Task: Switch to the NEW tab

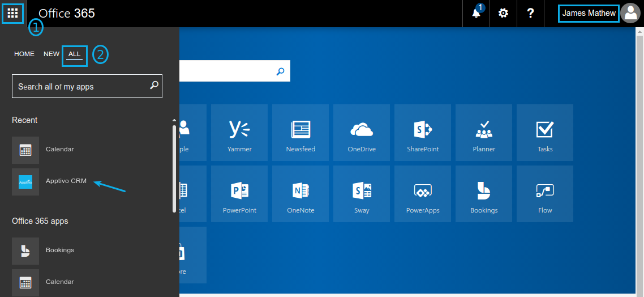Action: pyautogui.click(x=51, y=54)
